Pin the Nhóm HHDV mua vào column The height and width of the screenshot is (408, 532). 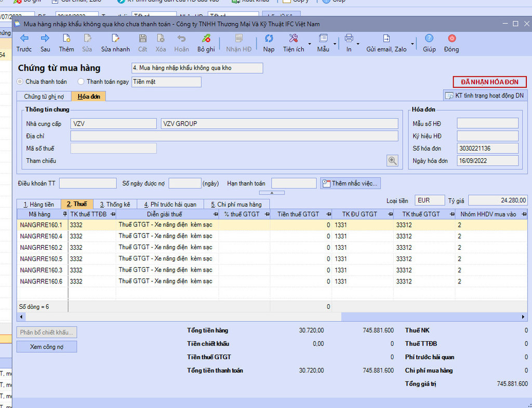click(524, 214)
